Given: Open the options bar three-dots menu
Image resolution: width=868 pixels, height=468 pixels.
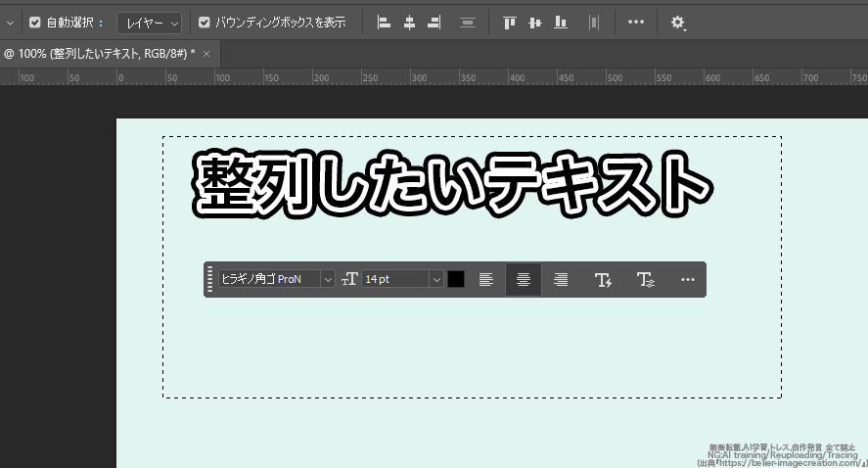Looking at the screenshot, I should [x=636, y=22].
